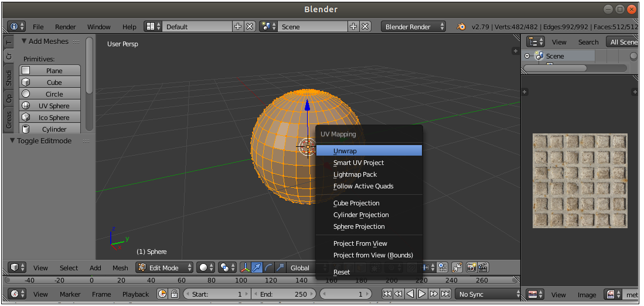This screenshot has height=306, width=644.
Task: Open the pivot point selector icon
Action: point(227,268)
